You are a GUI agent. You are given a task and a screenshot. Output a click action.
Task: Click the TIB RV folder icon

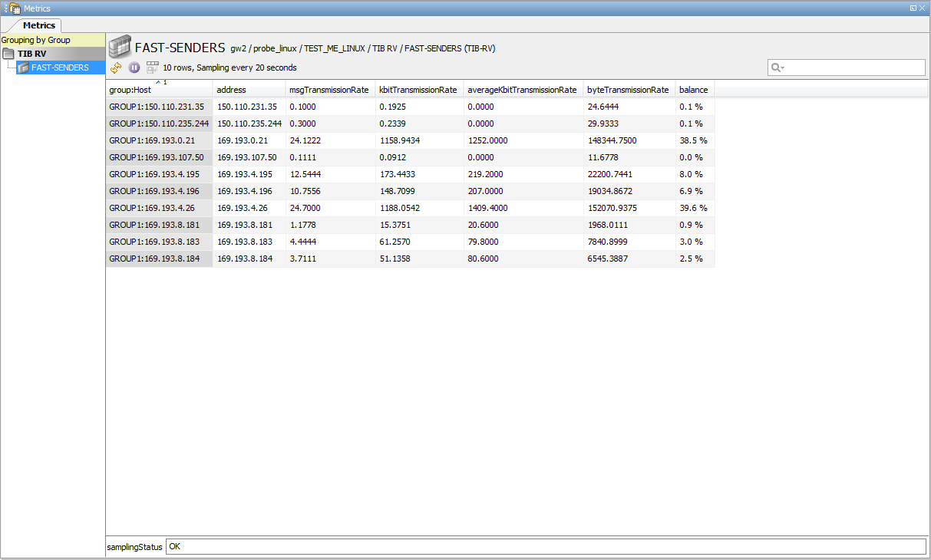point(8,54)
